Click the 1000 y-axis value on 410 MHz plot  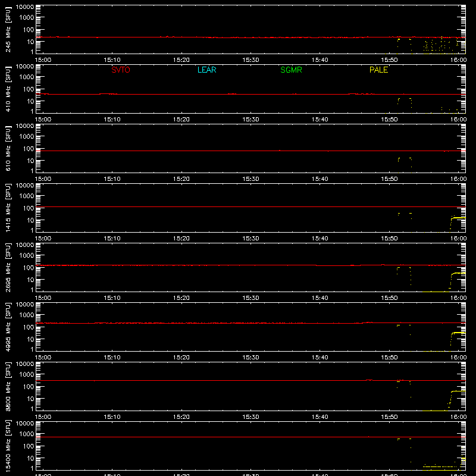tap(27, 77)
